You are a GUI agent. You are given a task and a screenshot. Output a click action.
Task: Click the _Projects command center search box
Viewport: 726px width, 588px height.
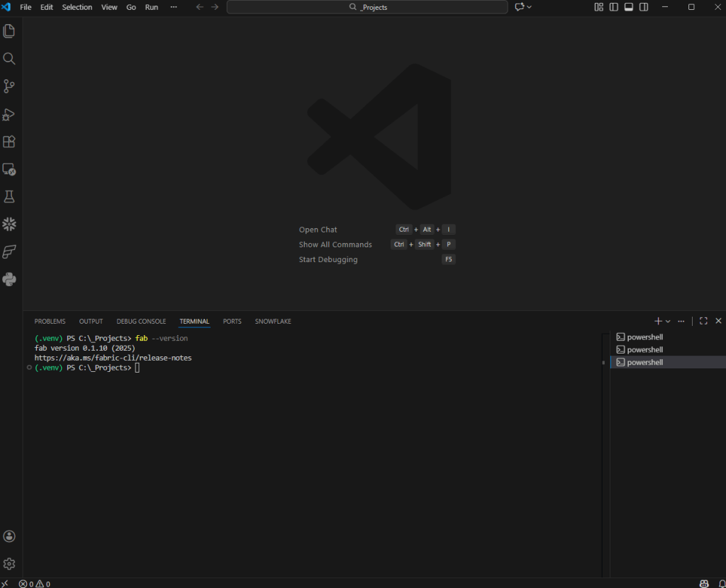(x=367, y=7)
